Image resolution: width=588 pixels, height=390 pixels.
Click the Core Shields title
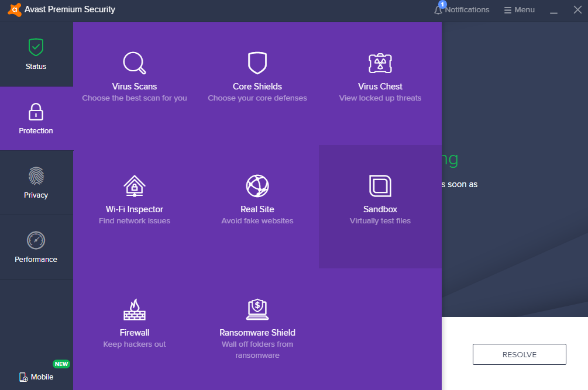(257, 87)
